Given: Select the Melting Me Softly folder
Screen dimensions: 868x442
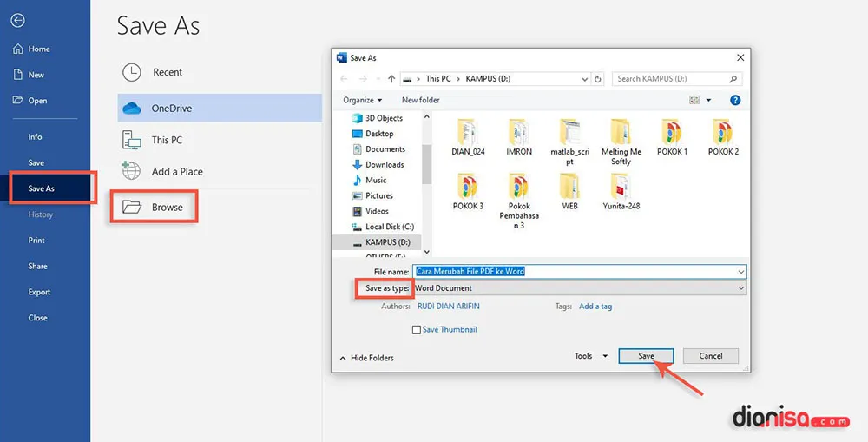Looking at the screenshot, I should tap(621, 142).
